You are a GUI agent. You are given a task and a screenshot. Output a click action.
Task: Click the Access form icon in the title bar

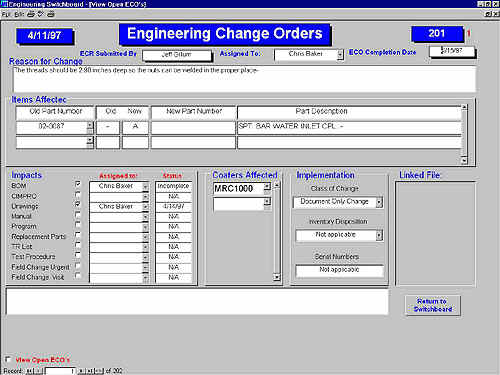[x=4, y=4]
